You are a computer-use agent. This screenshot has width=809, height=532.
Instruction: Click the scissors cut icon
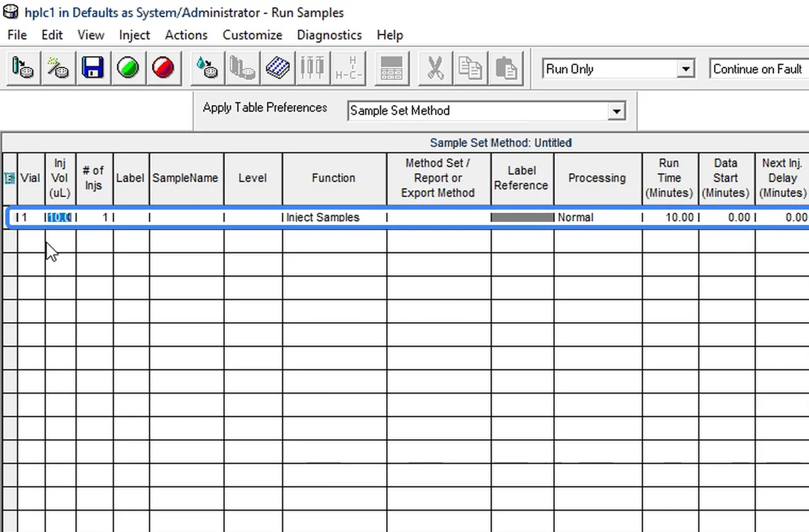(436, 68)
